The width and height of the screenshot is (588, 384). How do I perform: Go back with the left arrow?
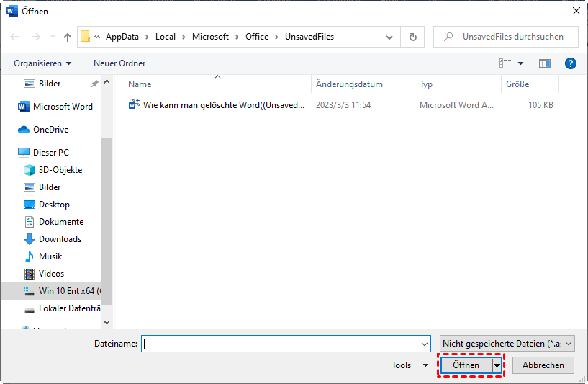click(x=14, y=37)
